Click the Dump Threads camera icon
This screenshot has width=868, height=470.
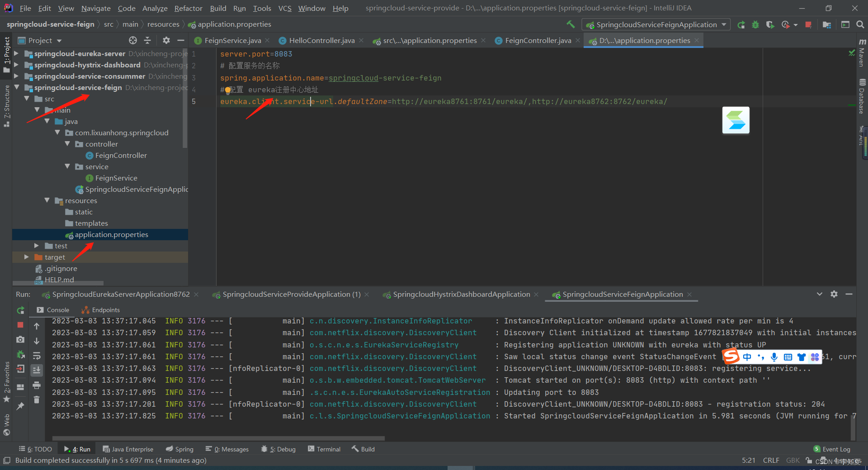tap(20, 339)
